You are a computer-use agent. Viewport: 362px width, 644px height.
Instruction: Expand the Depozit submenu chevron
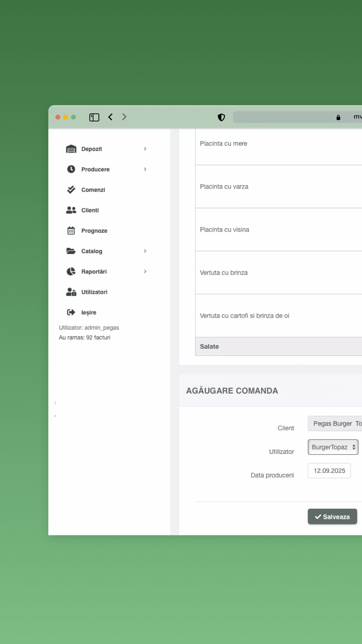point(145,149)
